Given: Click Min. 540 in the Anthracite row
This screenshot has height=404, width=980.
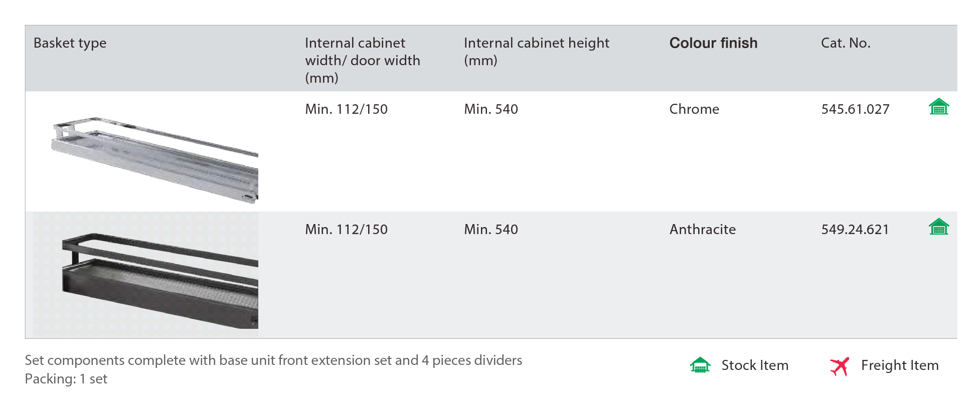Looking at the screenshot, I should click(x=491, y=230).
